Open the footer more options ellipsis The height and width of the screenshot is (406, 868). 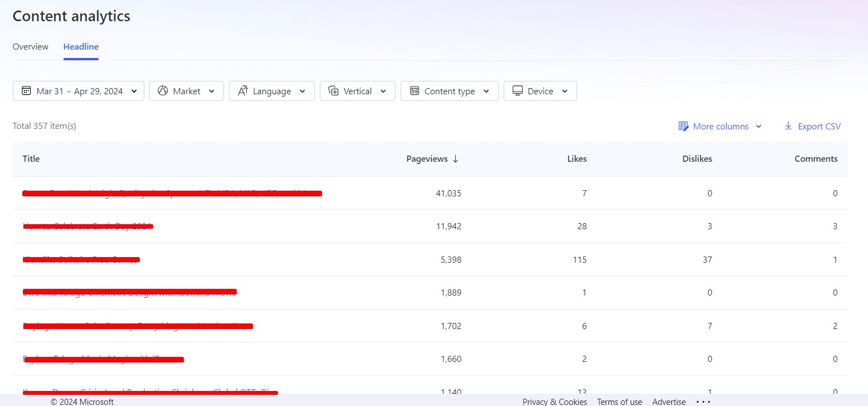point(704,402)
